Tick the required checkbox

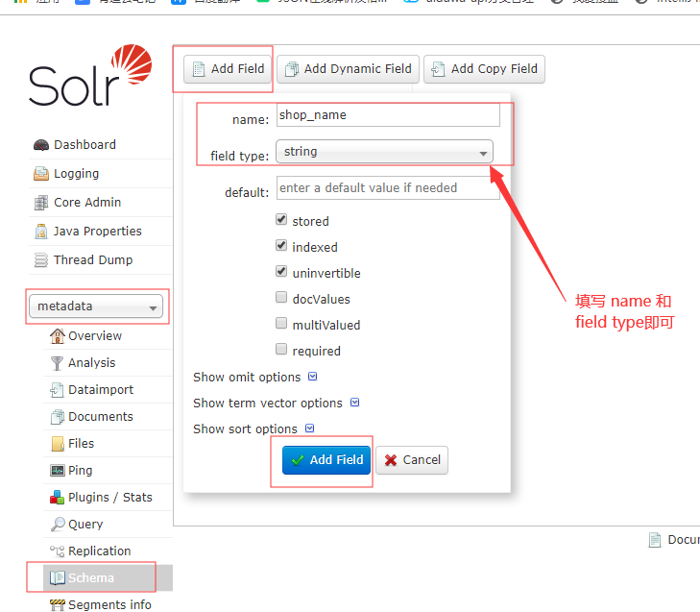click(x=281, y=350)
